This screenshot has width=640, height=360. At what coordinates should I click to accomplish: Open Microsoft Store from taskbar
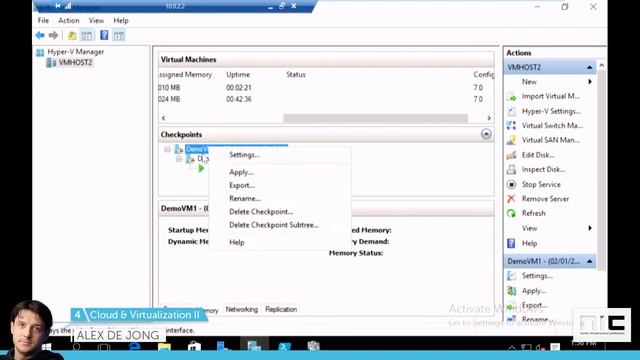point(194,347)
